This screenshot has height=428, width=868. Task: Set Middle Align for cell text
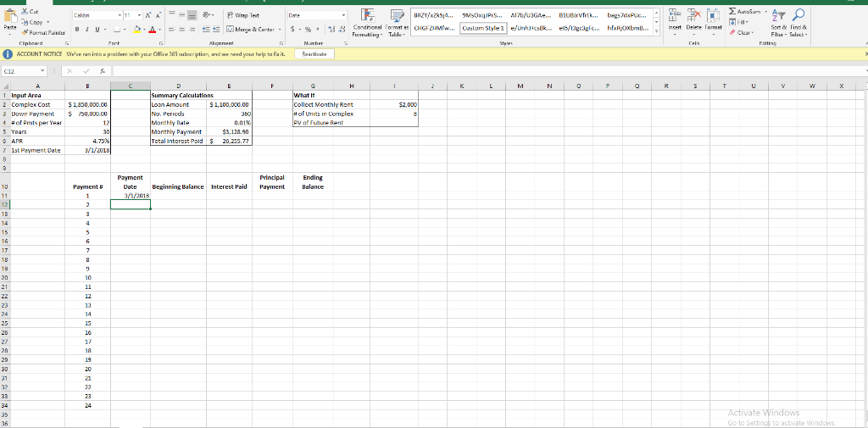pos(181,17)
